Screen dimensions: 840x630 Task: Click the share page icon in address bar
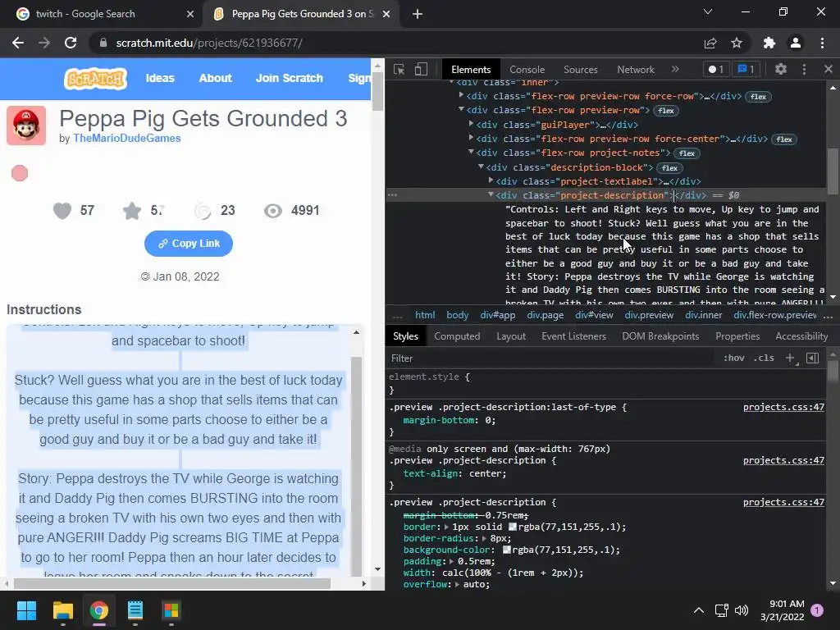coord(710,43)
